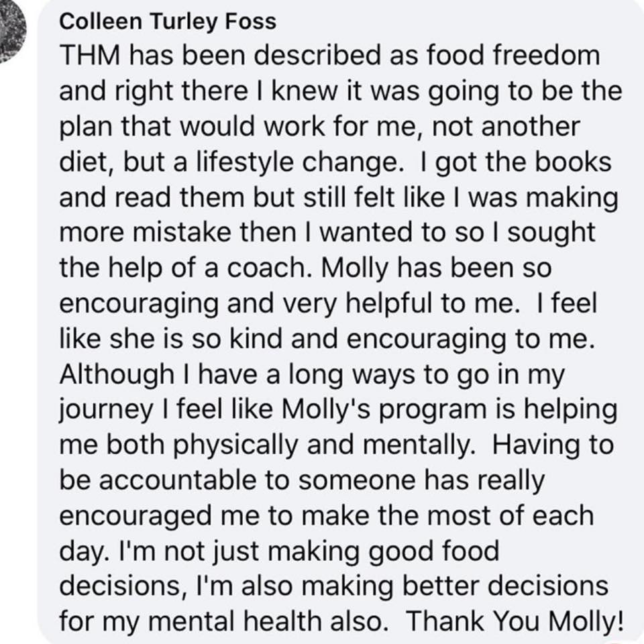The height and width of the screenshot is (644, 644).
Task: Click the phrase "I got the books"
Action: pyautogui.click(x=517, y=162)
